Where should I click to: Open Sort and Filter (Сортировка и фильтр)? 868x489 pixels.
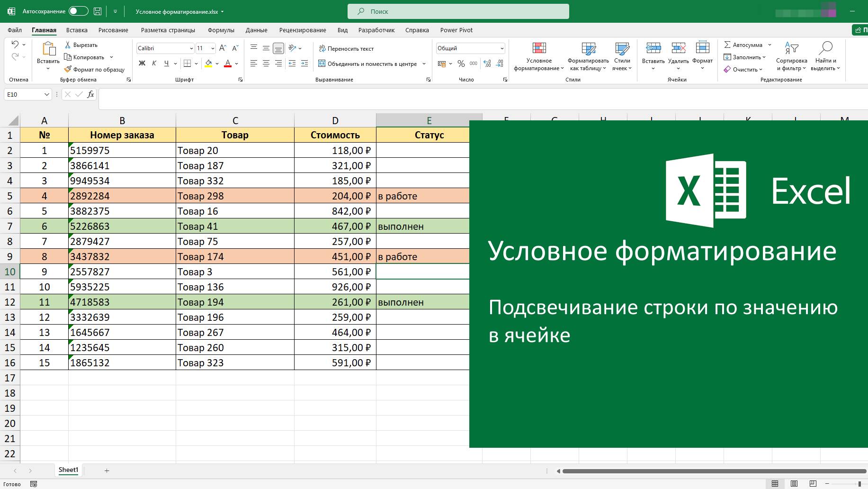791,56
